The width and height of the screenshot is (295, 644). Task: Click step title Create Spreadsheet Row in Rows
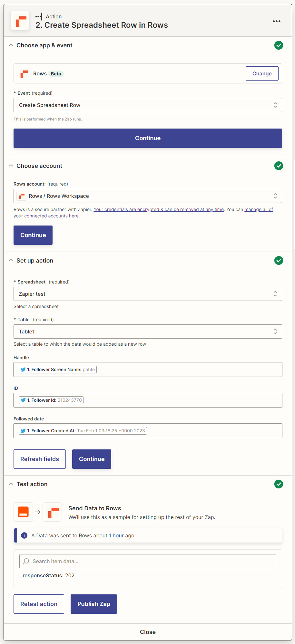point(102,25)
